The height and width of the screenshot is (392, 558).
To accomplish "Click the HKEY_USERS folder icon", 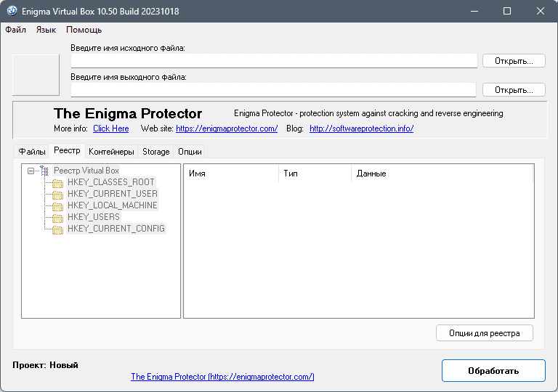I will [57, 218].
